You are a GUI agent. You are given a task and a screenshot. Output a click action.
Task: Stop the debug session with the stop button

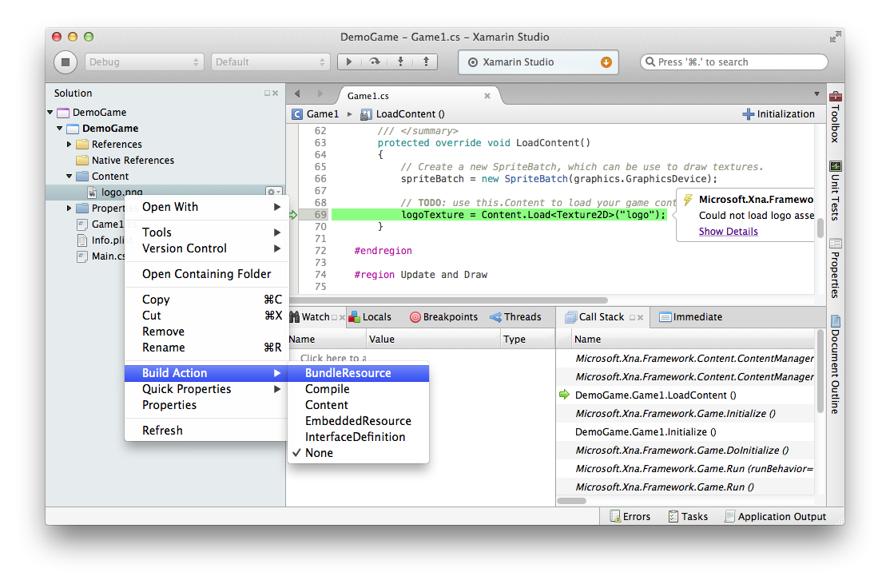coord(66,62)
